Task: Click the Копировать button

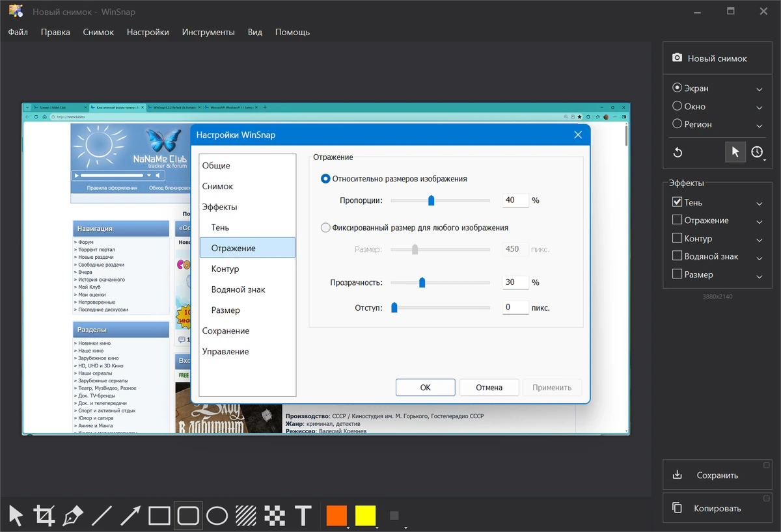Action: tap(717, 509)
